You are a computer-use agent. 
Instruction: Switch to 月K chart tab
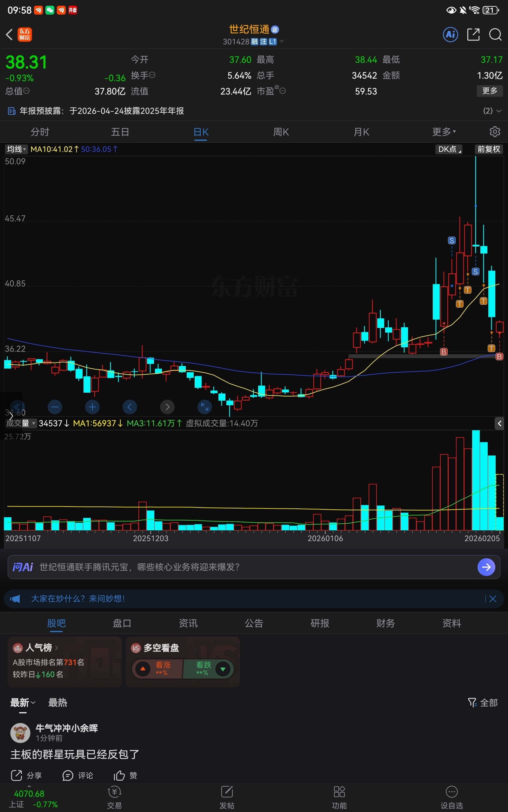coord(362,132)
